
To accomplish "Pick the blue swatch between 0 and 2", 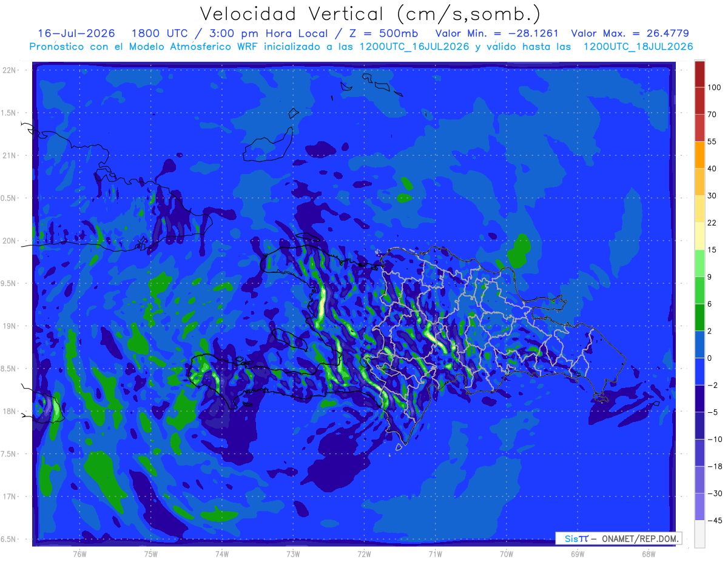I will (699, 344).
